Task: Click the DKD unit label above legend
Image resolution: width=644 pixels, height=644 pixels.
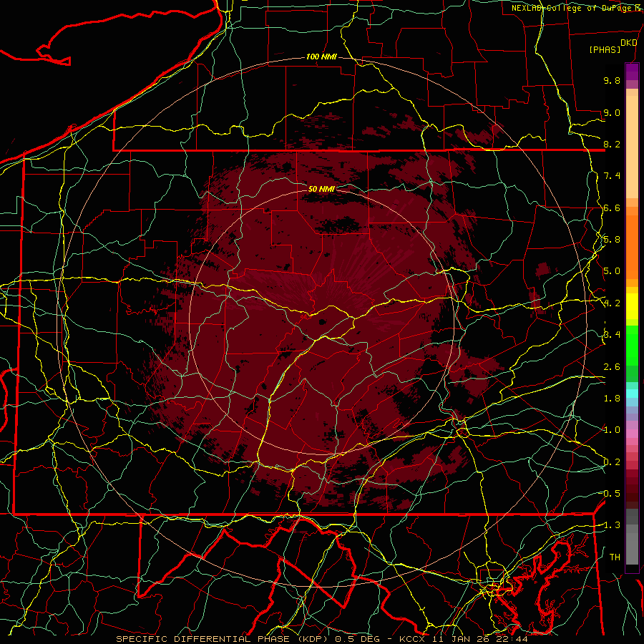Action: [628, 43]
